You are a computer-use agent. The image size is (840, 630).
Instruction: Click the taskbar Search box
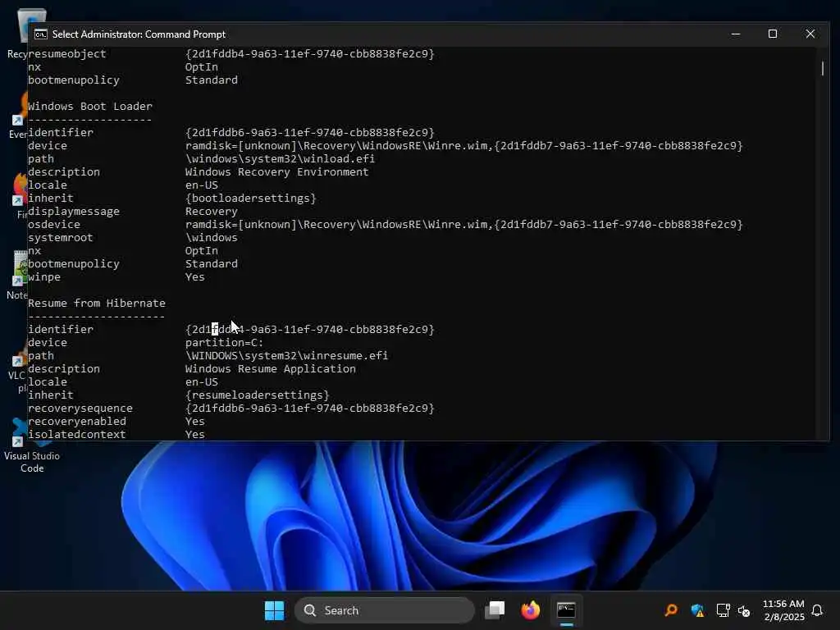pyautogui.click(x=384, y=610)
